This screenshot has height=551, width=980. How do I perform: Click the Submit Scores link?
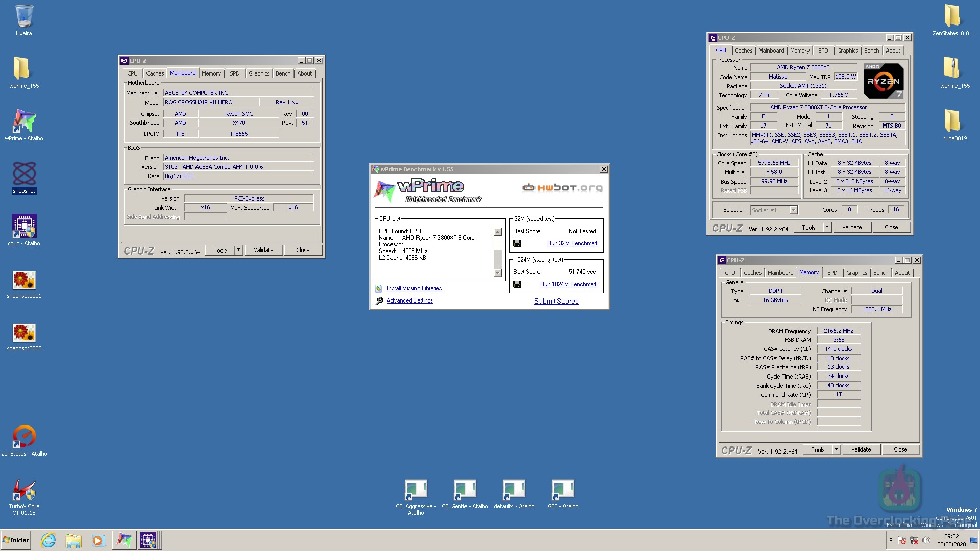point(556,302)
